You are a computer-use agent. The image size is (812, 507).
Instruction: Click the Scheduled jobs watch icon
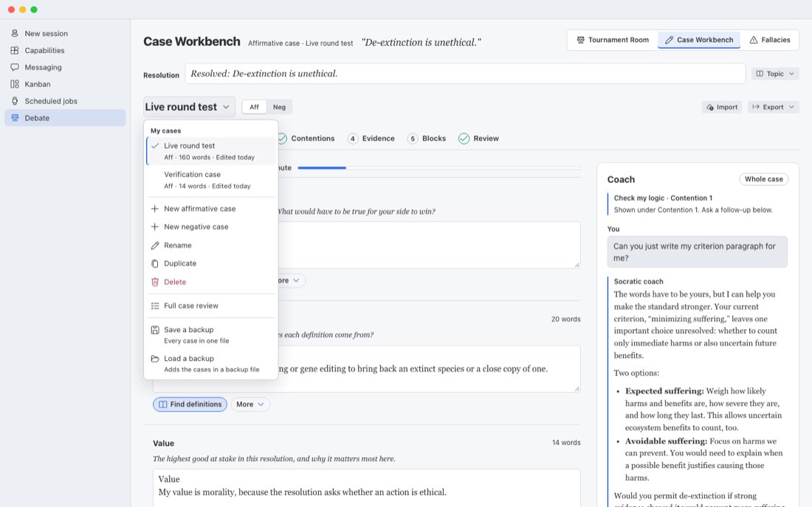click(15, 101)
